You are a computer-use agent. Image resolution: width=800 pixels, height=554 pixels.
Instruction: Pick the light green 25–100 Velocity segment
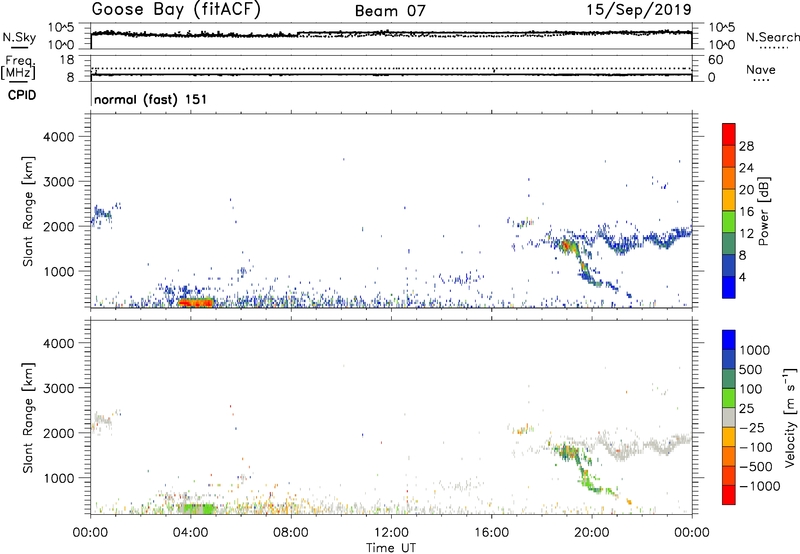(x=729, y=398)
